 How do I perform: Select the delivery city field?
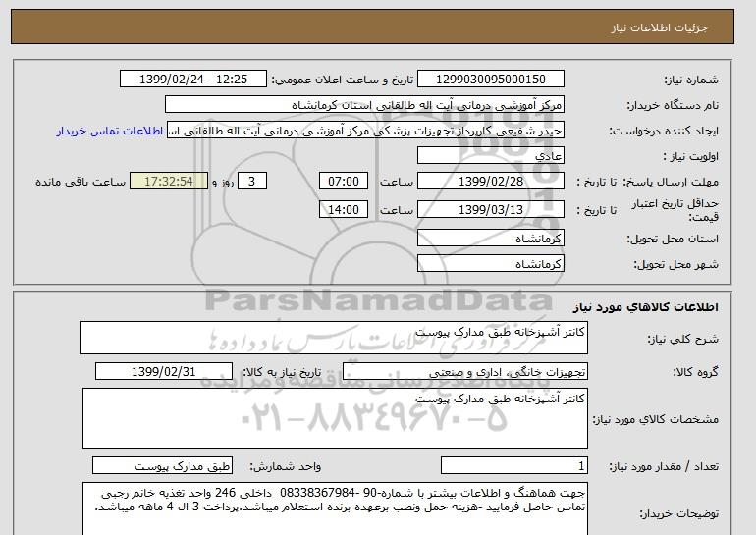pos(490,264)
